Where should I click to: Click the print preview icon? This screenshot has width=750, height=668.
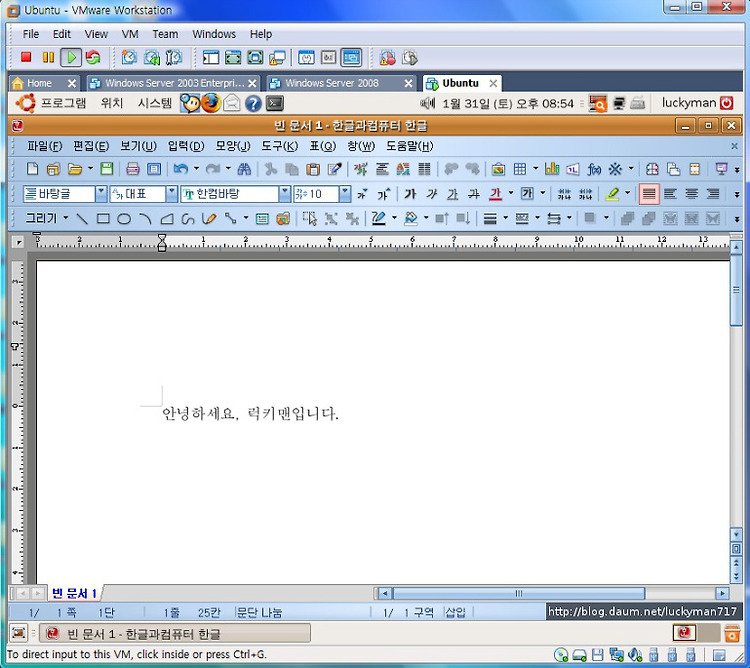pos(154,168)
